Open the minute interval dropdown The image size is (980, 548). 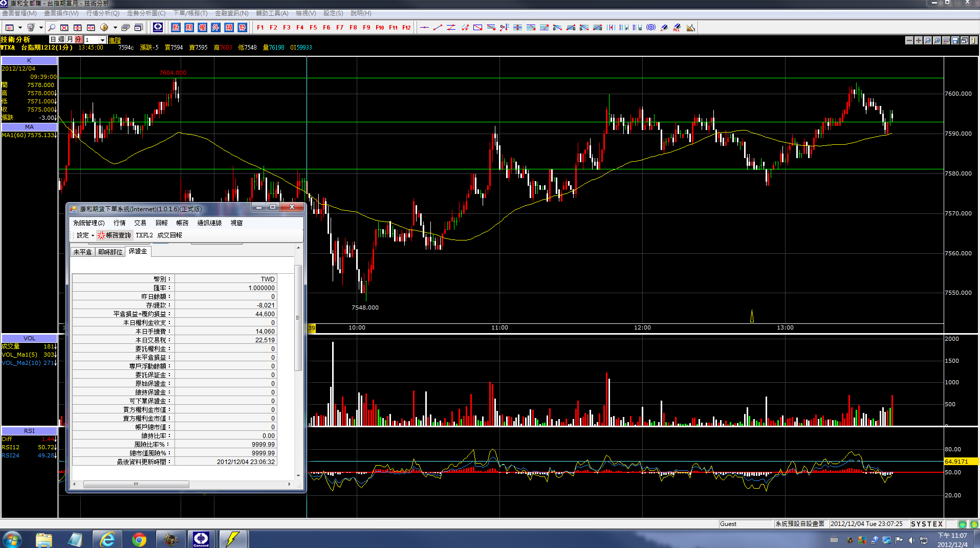coord(102,40)
